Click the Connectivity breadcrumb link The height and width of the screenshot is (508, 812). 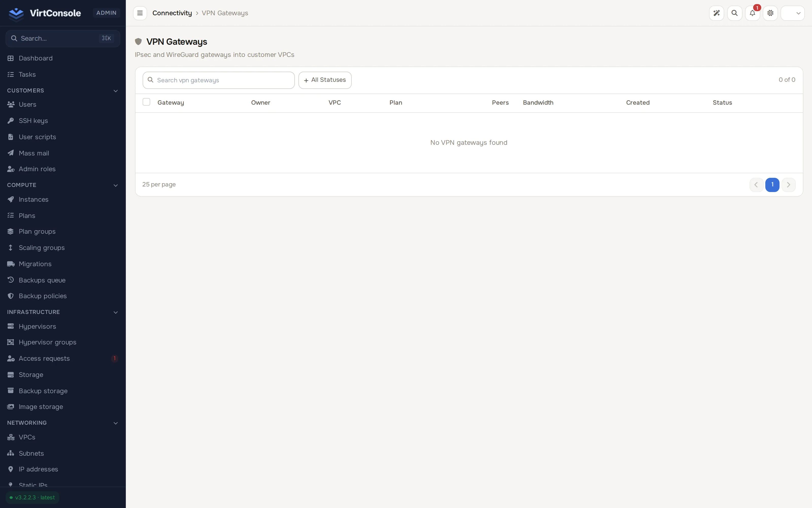(x=172, y=13)
